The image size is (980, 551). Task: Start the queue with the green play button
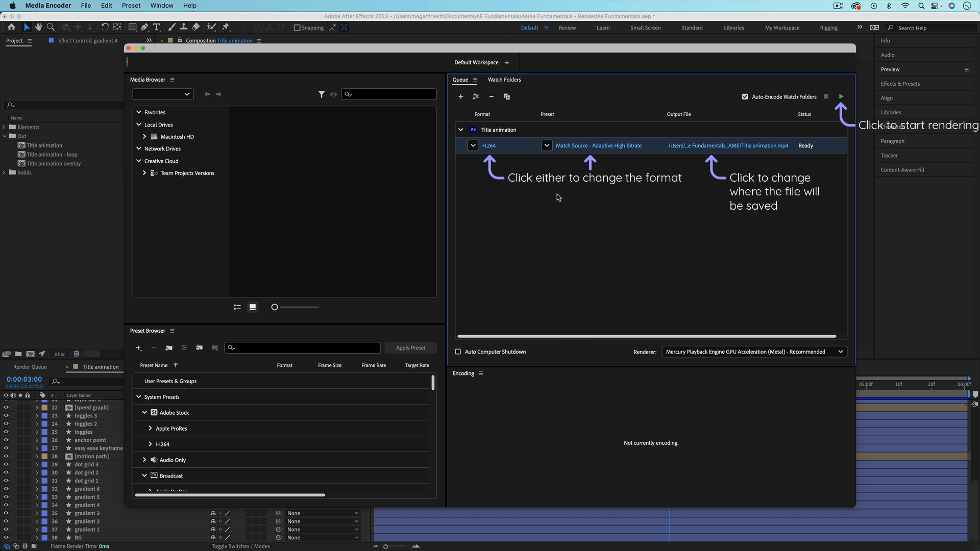click(x=841, y=96)
